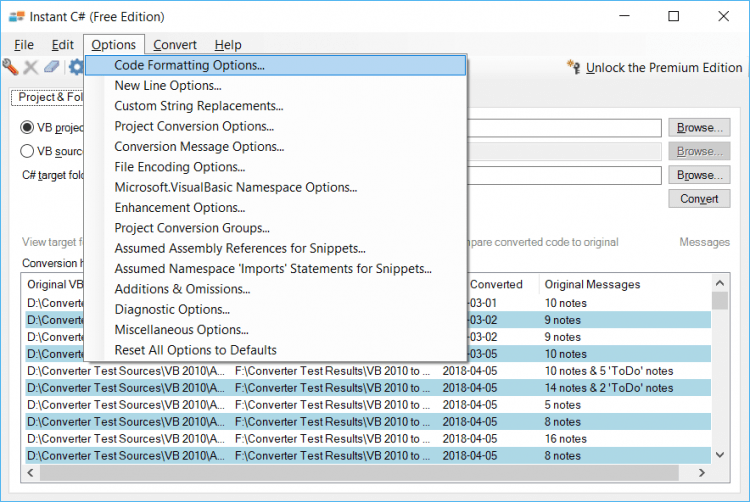
Task: Click the key icon beside Unlock the Premium Edition
Action: click(573, 68)
